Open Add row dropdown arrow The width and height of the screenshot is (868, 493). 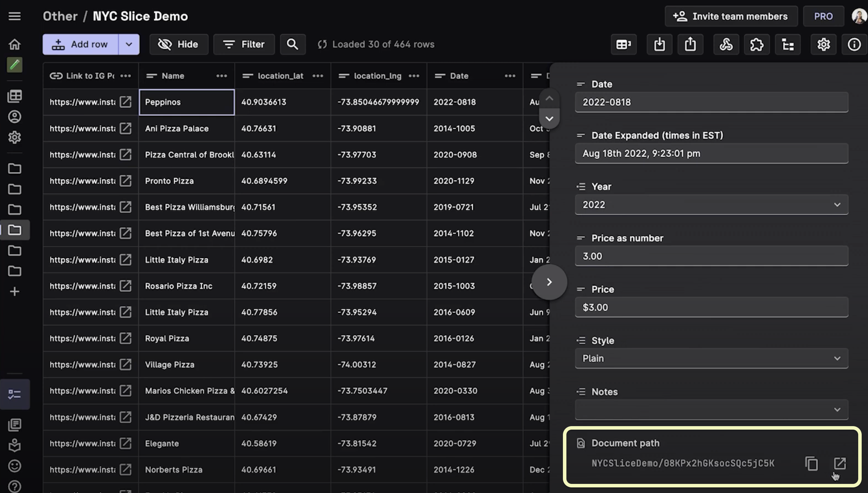(x=129, y=44)
